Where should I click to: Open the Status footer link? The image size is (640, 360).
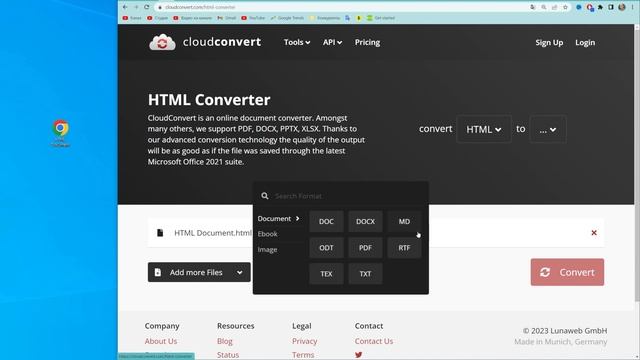228,355
